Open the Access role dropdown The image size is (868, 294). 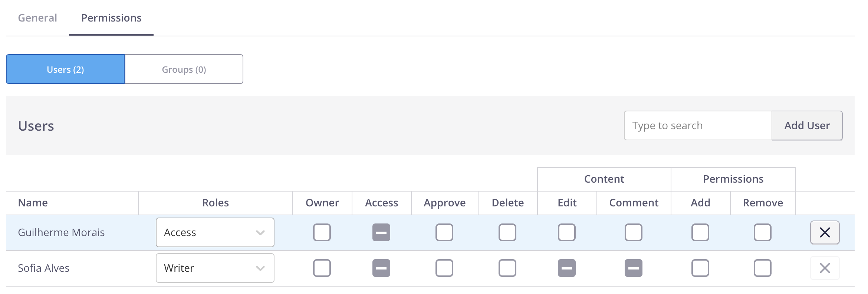(215, 232)
